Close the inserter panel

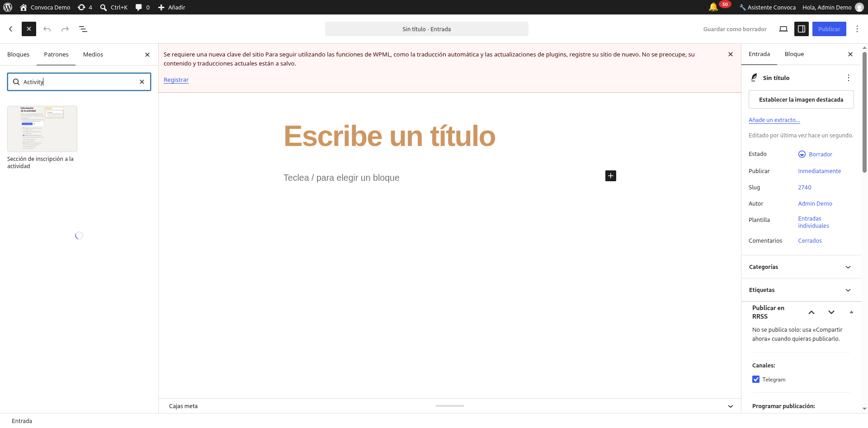147,55
